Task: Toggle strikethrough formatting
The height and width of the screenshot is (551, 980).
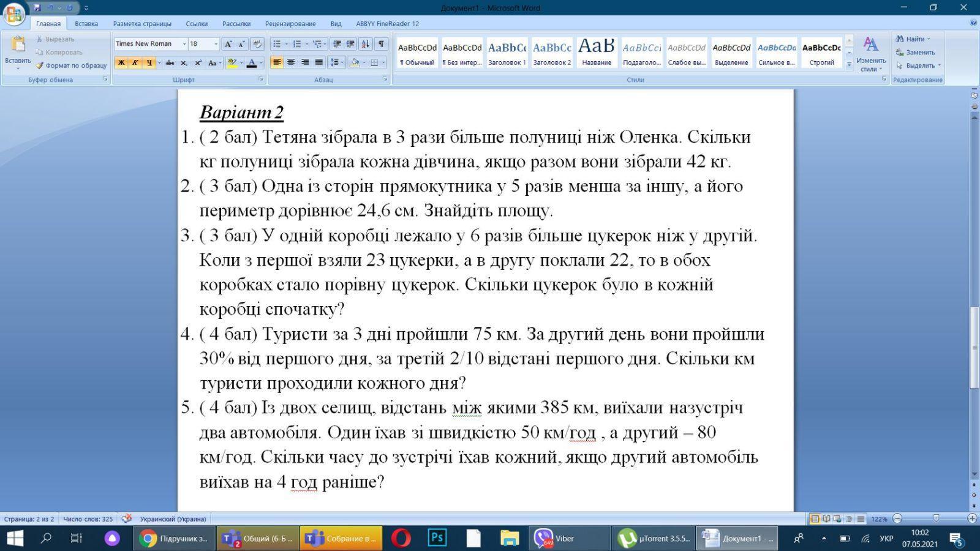Action: point(170,62)
